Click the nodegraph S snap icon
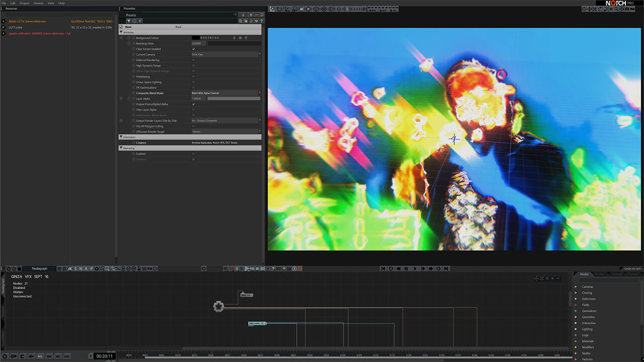The height and width of the screenshot is (362, 644). (75, 268)
